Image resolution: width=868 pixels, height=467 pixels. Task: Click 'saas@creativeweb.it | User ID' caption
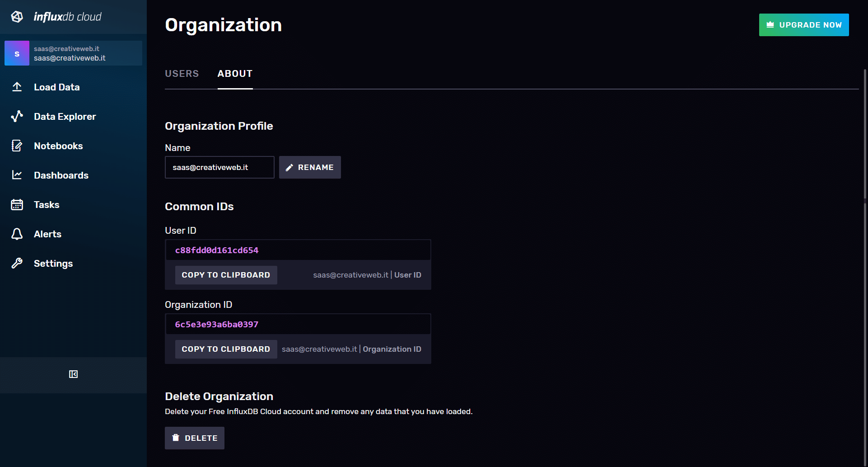[367, 275]
